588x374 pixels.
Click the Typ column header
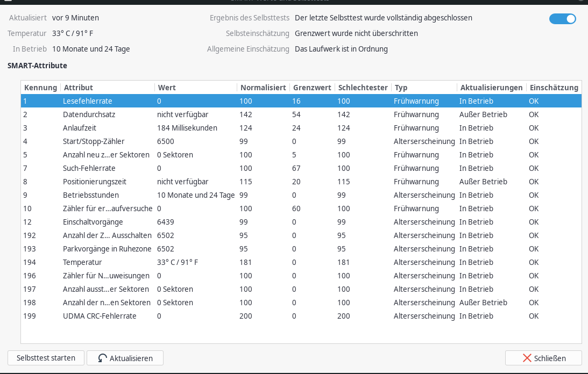tap(424, 87)
